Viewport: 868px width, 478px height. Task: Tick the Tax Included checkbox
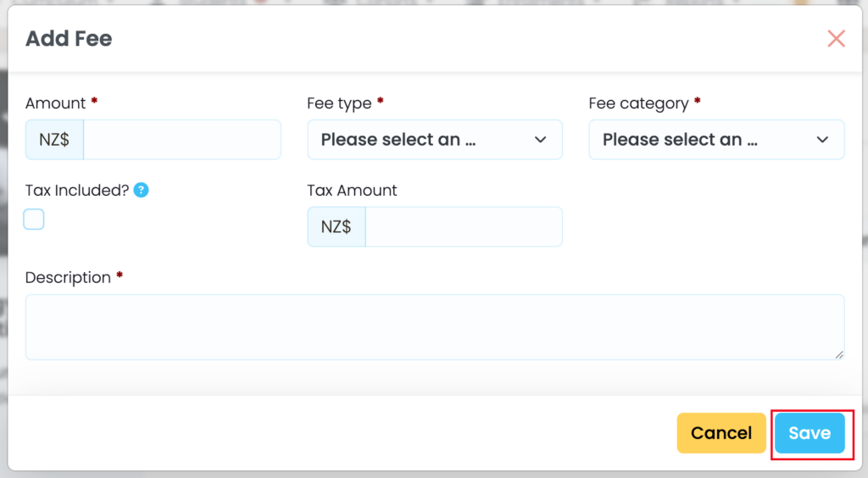34,220
